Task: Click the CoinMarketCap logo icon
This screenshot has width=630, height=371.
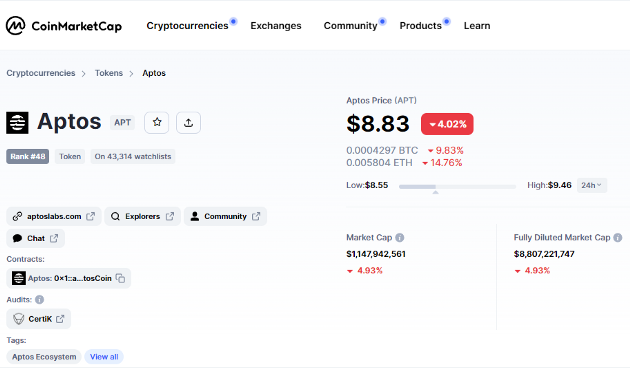Action: 15,26
